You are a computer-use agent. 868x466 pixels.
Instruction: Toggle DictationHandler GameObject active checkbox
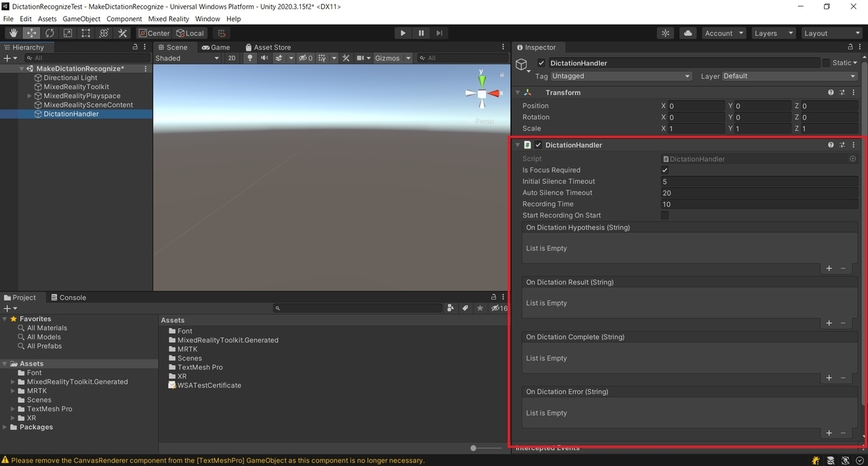(541, 63)
